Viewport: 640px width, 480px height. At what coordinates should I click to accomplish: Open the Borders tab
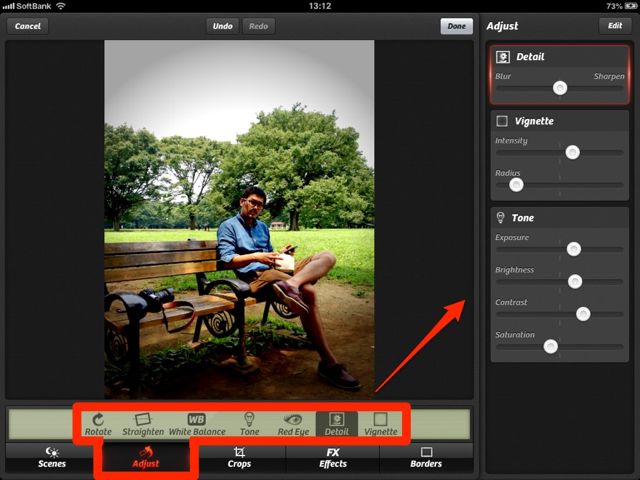426,458
